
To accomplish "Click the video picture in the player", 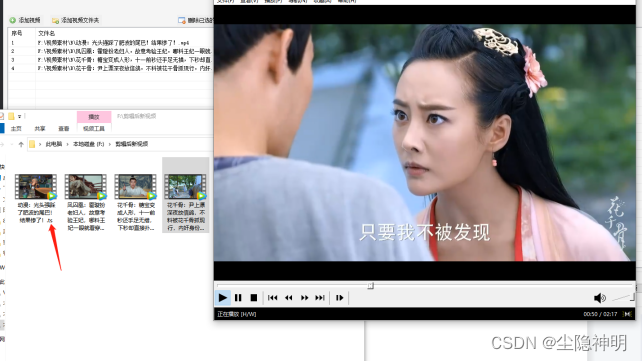I will click(425, 142).
